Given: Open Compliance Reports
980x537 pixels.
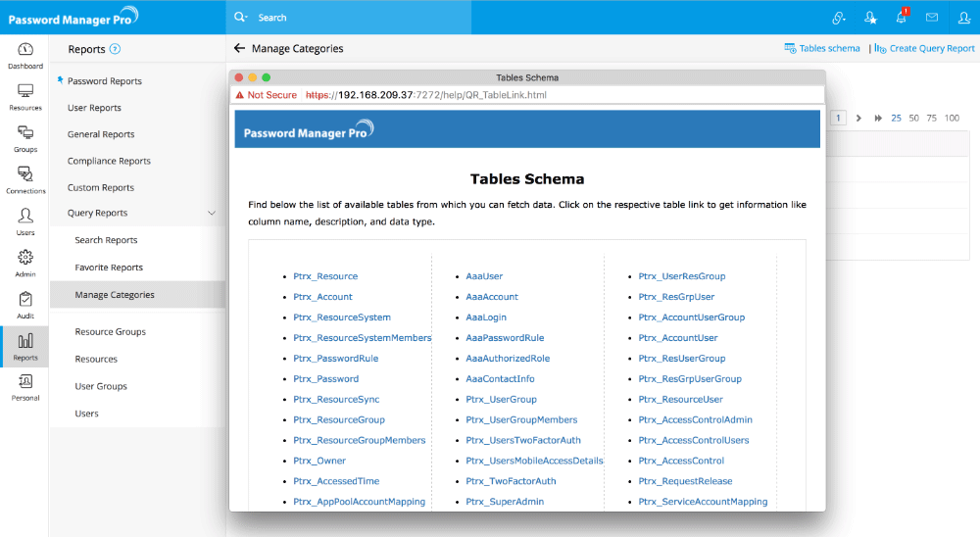Looking at the screenshot, I should coord(109,161).
